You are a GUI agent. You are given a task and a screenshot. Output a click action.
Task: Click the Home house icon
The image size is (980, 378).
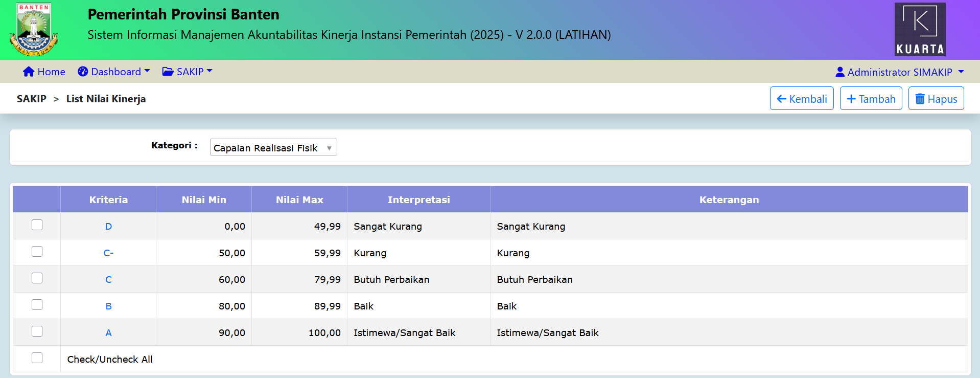pyautogui.click(x=29, y=72)
